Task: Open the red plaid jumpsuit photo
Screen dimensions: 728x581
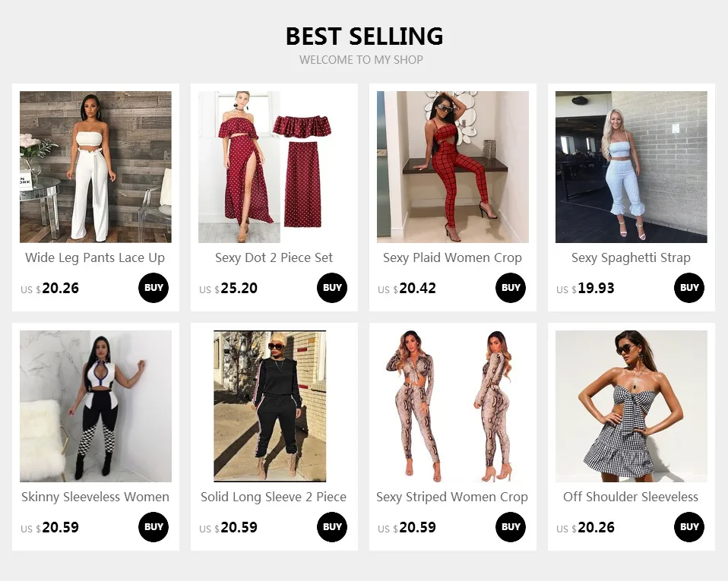Action: pos(453,167)
